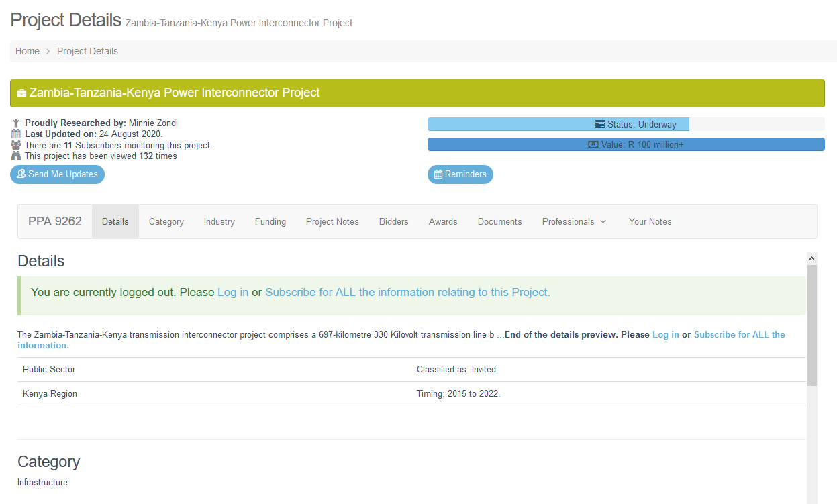
Task: Click the status bars icon beside Underway
Action: (600, 125)
